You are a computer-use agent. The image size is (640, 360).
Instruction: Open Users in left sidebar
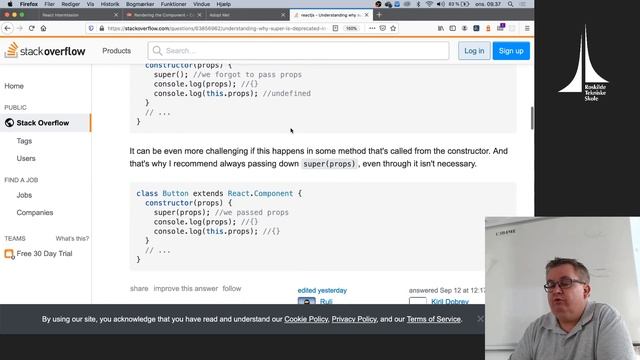26,158
